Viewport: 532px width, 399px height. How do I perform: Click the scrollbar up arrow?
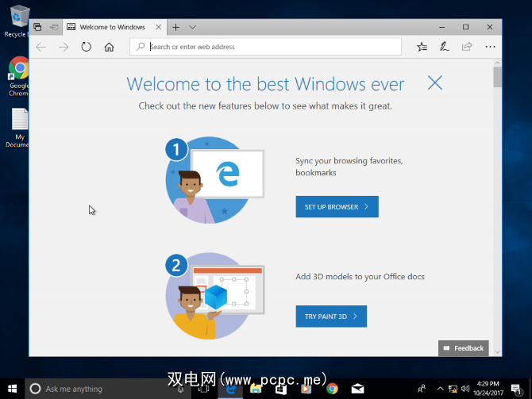click(x=497, y=63)
